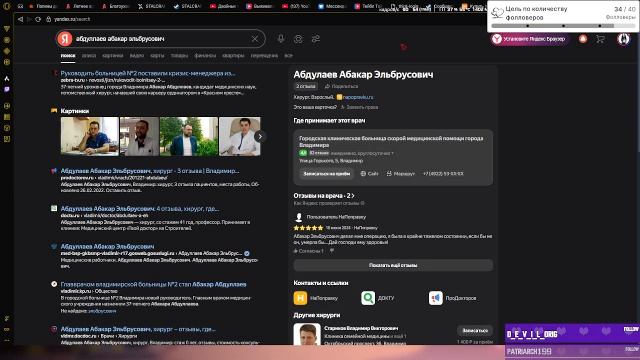Open Старков Владимир Викторович photo thumbnail
This screenshot has width=640, height=360.
click(307, 335)
